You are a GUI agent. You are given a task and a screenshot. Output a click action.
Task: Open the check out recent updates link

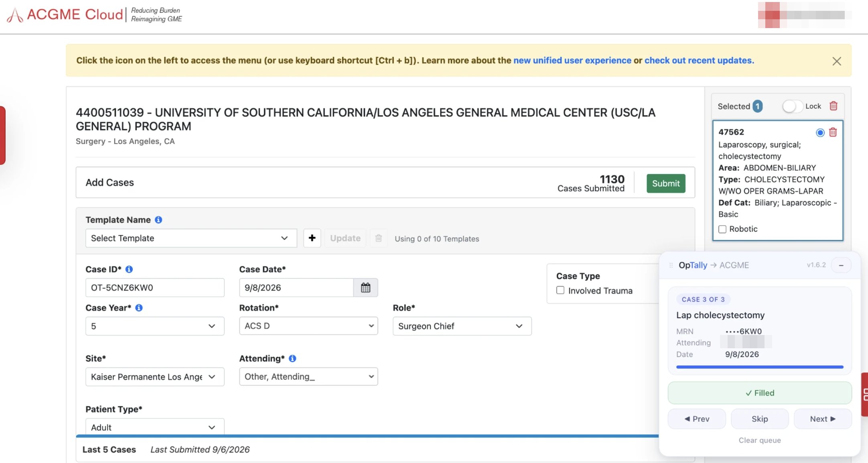pyautogui.click(x=699, y=60)
